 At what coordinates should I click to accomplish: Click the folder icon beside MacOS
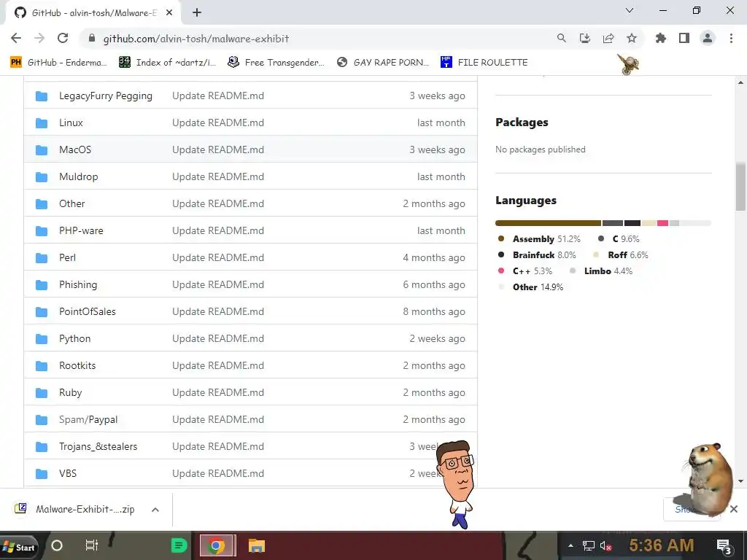pos(42,150)
